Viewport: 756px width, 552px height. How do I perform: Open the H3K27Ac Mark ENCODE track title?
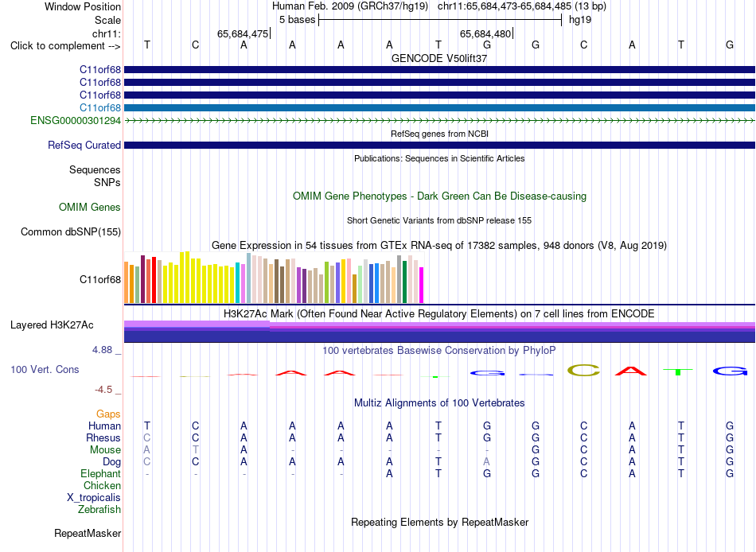tap(439, 314)
